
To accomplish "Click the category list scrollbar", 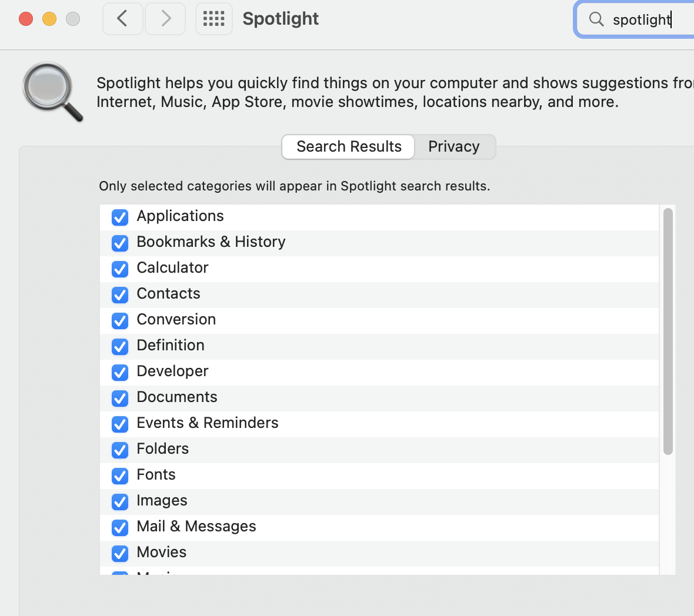I will pos(668,331).
